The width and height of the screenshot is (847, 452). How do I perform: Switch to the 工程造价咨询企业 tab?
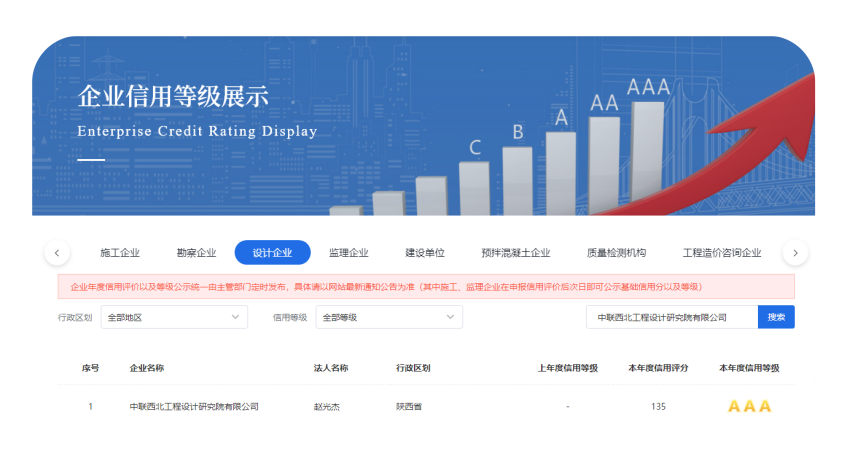point(721,253)
